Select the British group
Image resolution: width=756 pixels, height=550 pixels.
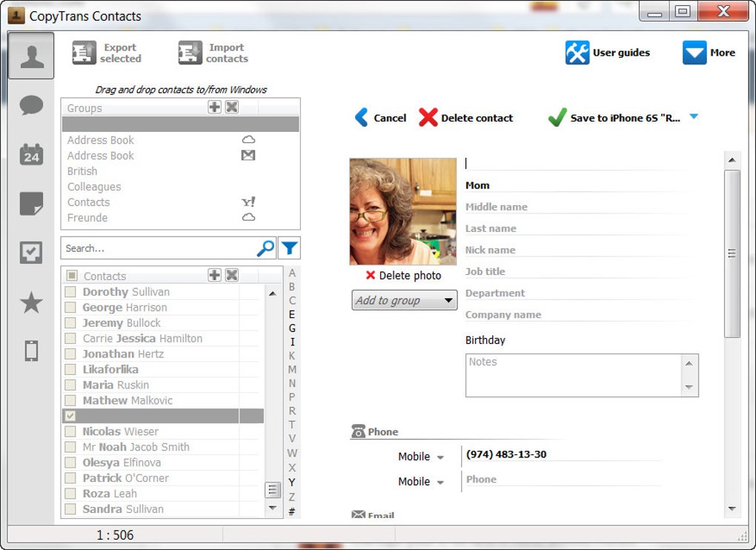[82, 171]
